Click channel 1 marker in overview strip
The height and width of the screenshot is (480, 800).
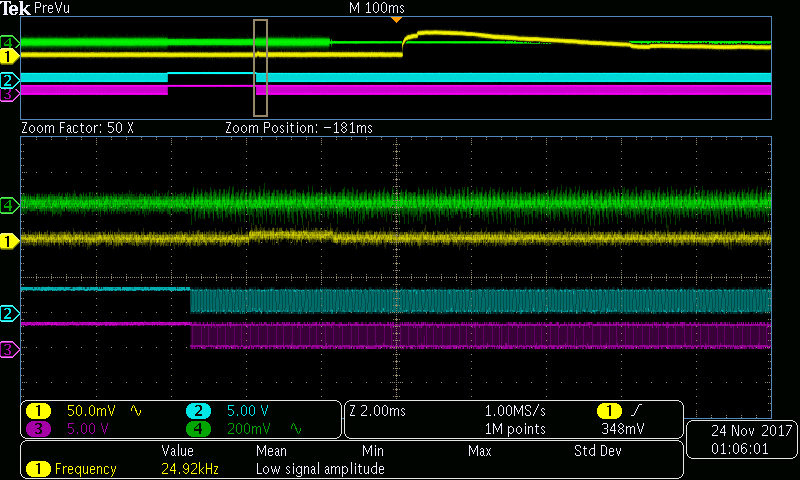(x=9, y=56)
